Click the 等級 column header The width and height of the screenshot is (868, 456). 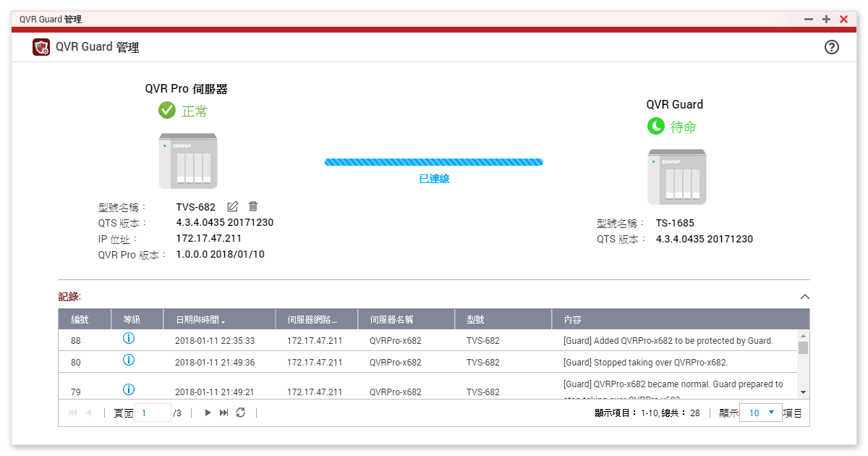(x=132, y=320)
